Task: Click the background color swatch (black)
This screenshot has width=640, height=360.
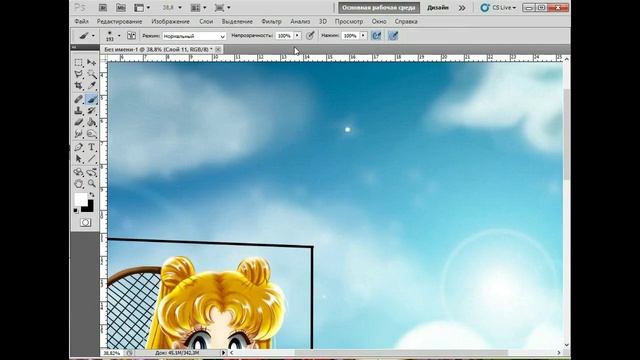Action: click(x=89, y=207)
